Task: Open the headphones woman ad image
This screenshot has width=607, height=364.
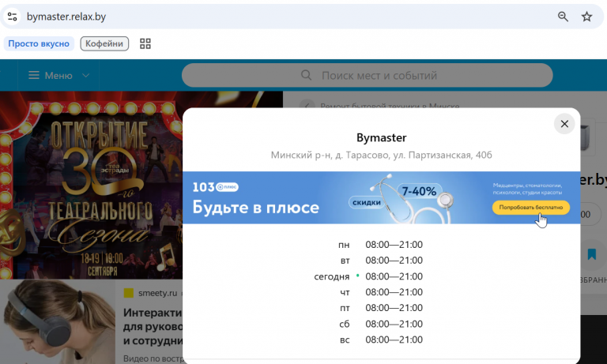Action: (x=58, y=322)
